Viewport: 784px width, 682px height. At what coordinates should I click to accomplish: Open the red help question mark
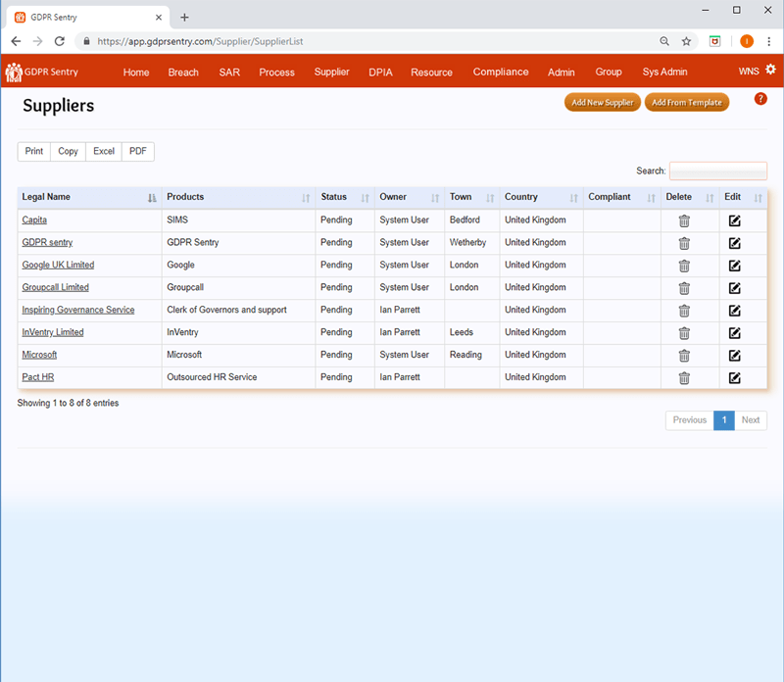tap(760, 99)
